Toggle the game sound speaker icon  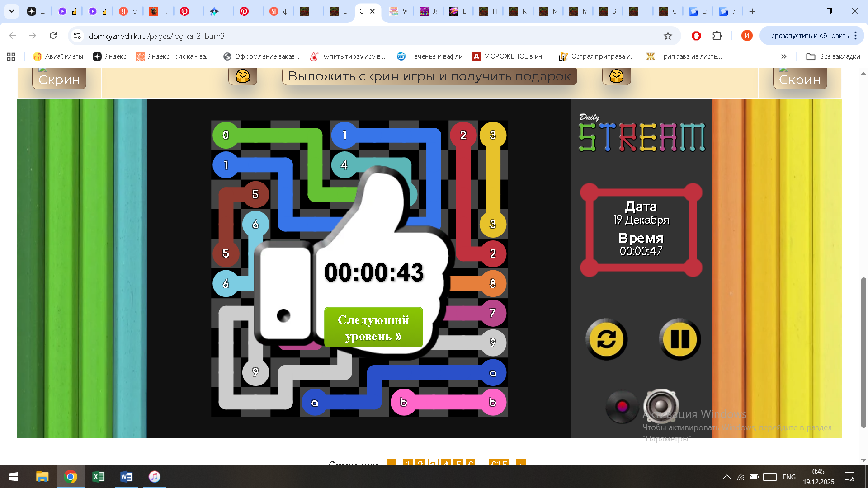[660, 405]
